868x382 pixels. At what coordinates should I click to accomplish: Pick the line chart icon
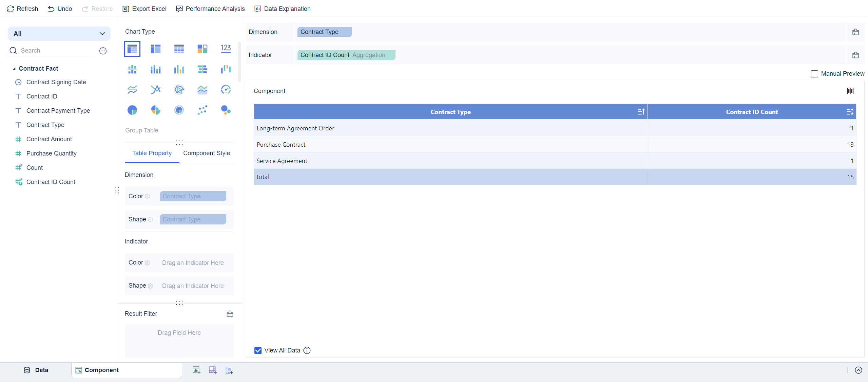click(x=132, y=90)
